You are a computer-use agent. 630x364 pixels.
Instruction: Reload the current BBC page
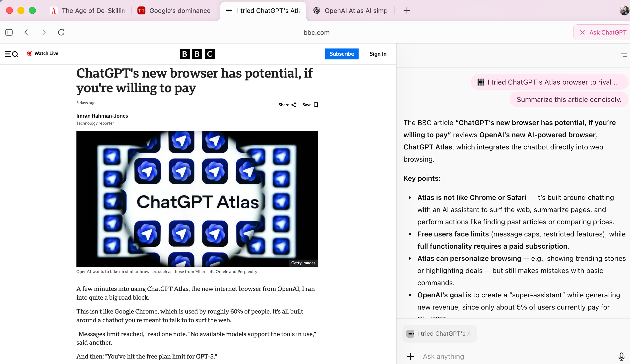click(x=61, y=33)
